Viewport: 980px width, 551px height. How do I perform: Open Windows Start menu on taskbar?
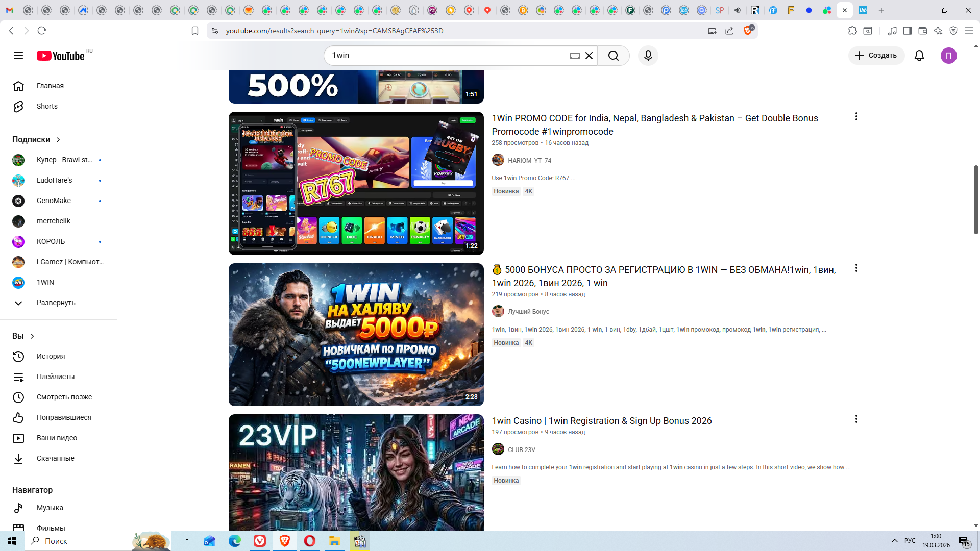pos(12,541)
